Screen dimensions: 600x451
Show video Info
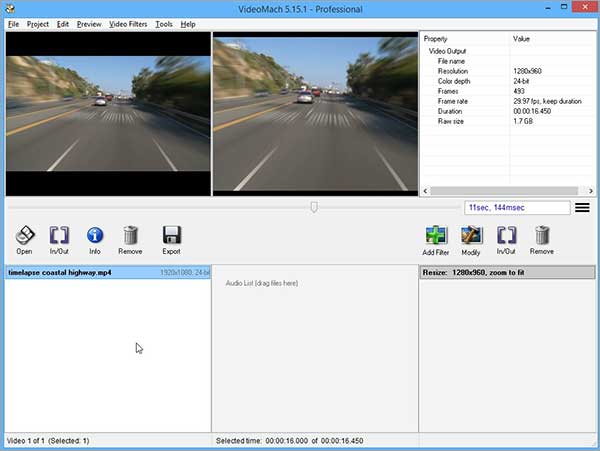click(95, 236)
